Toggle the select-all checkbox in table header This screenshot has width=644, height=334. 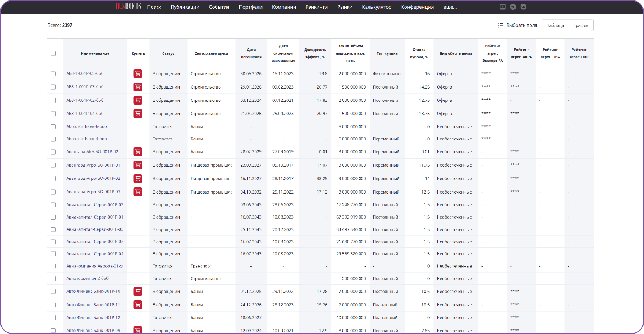tap(53, 53)
